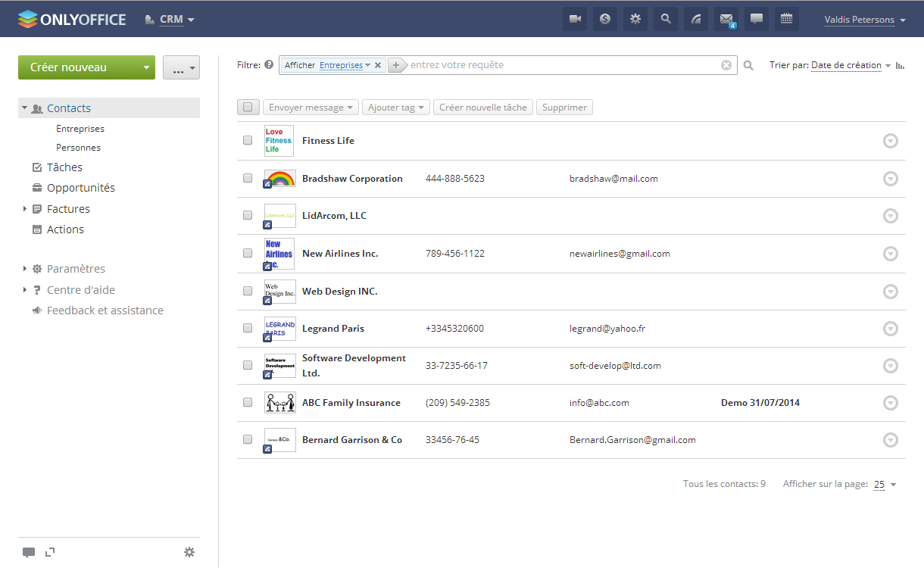The height and width of the screenshot is (568, 924).
Task: Check the New Airlines Inc. checkbox
Action: [248, 253]
